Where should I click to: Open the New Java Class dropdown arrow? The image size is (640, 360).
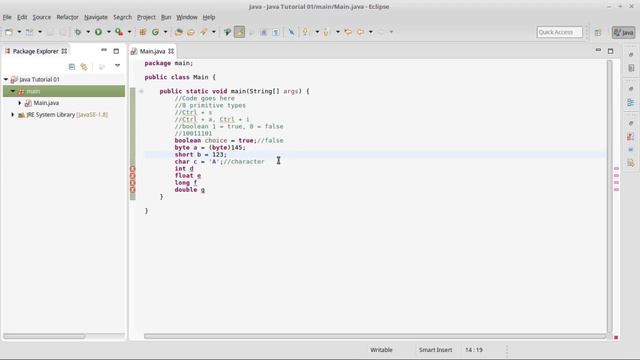pyautogui.click(x=165, y=32)
